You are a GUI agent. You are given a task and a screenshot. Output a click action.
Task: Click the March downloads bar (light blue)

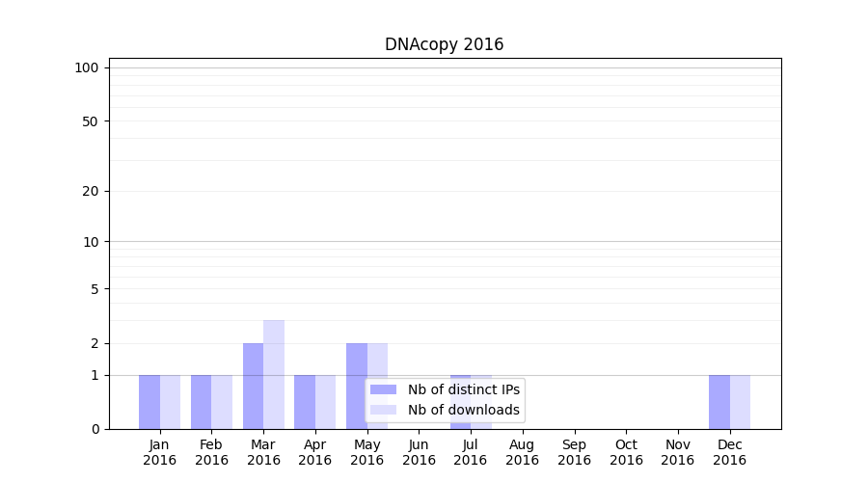point(274,374)
